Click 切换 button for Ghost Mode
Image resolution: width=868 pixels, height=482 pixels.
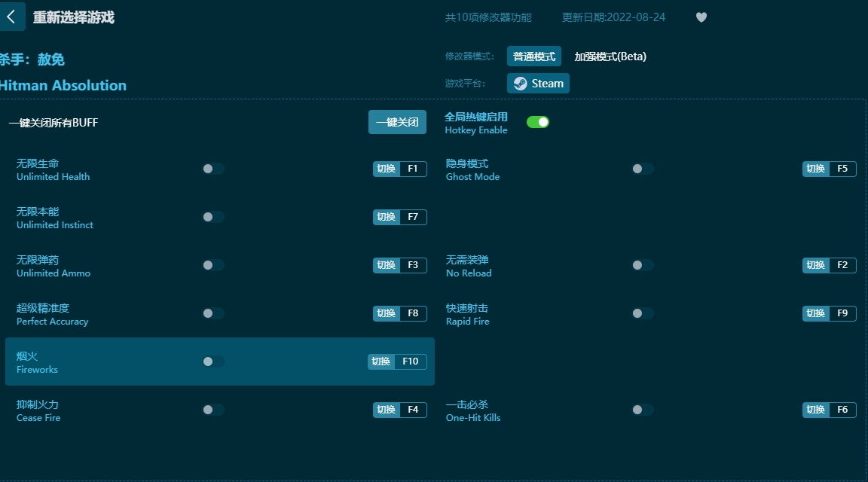pos(816,169)
